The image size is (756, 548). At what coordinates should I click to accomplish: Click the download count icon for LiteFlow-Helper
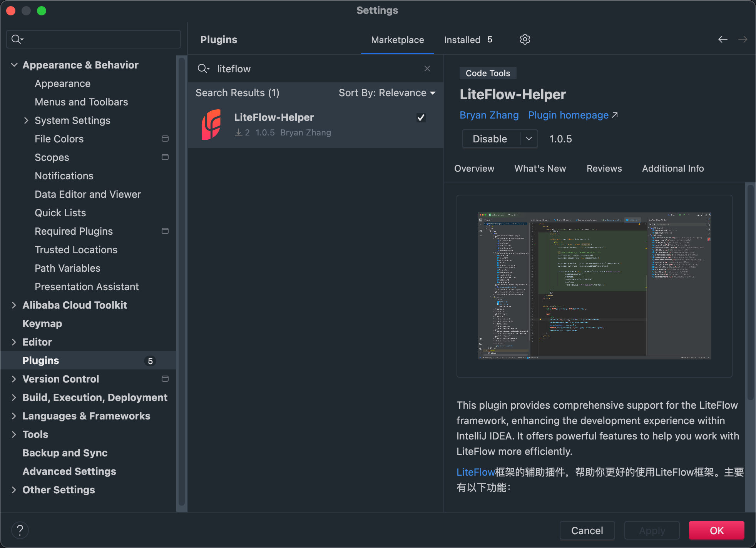tap(239, 132)
